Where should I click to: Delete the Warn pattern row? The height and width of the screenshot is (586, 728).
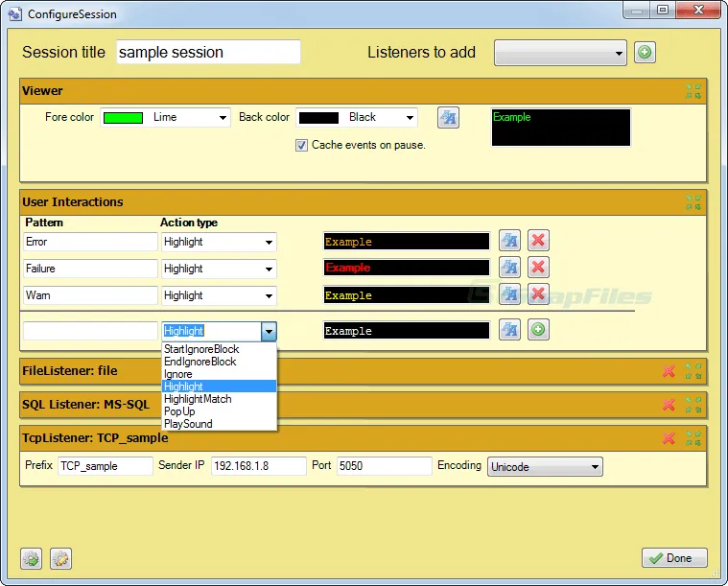pos(538,294)
